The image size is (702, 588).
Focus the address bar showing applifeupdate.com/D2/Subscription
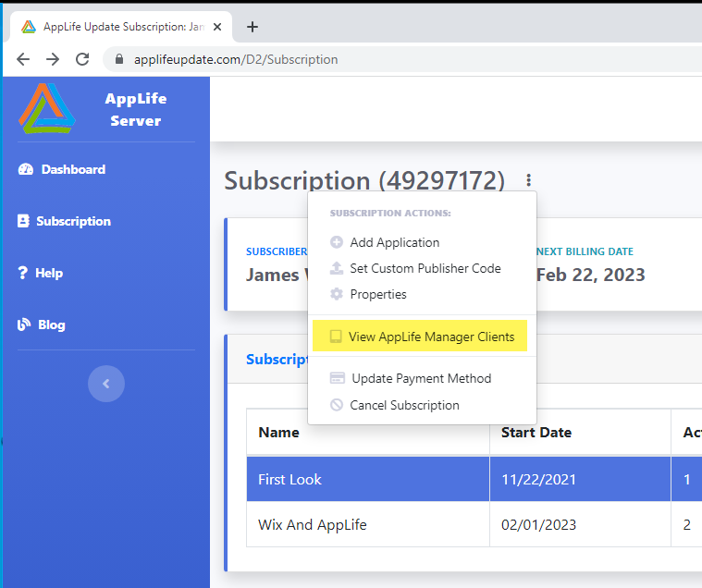click(x=403, y=59)
